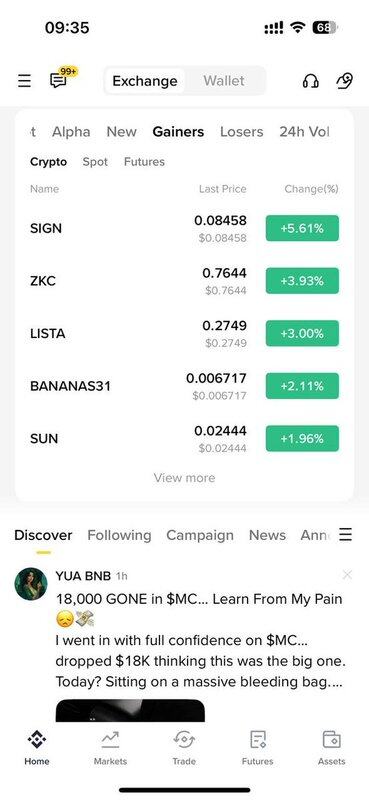Click the +5.61% change button for SIGN

pyautogui.click(x=302, y=228)
